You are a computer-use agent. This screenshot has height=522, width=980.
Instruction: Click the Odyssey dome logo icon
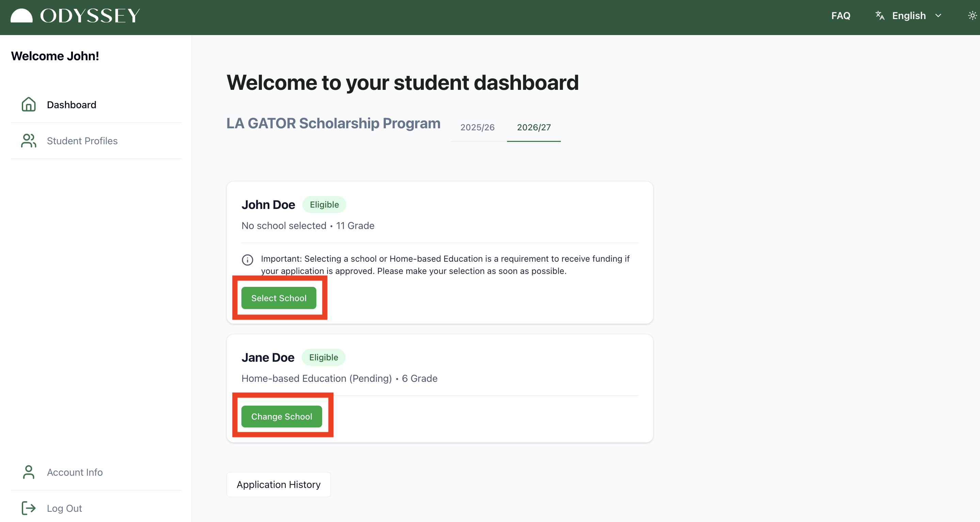(x=21, y=16)
